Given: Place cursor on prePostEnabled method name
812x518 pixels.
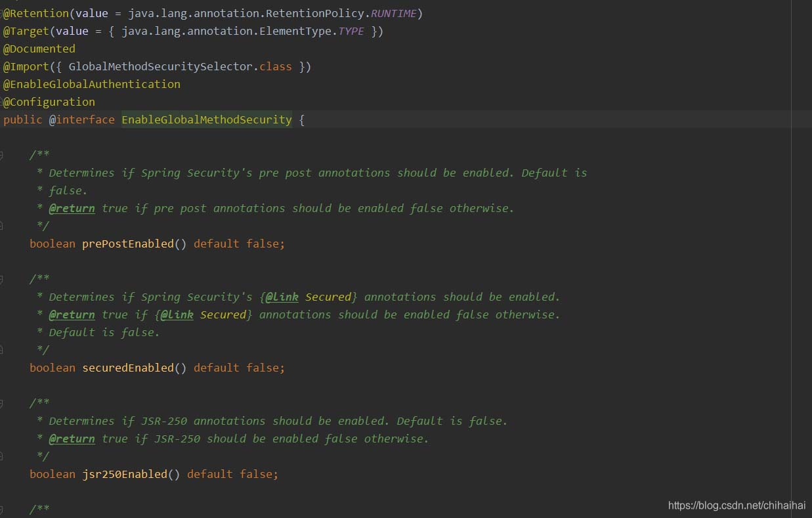Looking at the screenshot, I should (x=127, y=244).
